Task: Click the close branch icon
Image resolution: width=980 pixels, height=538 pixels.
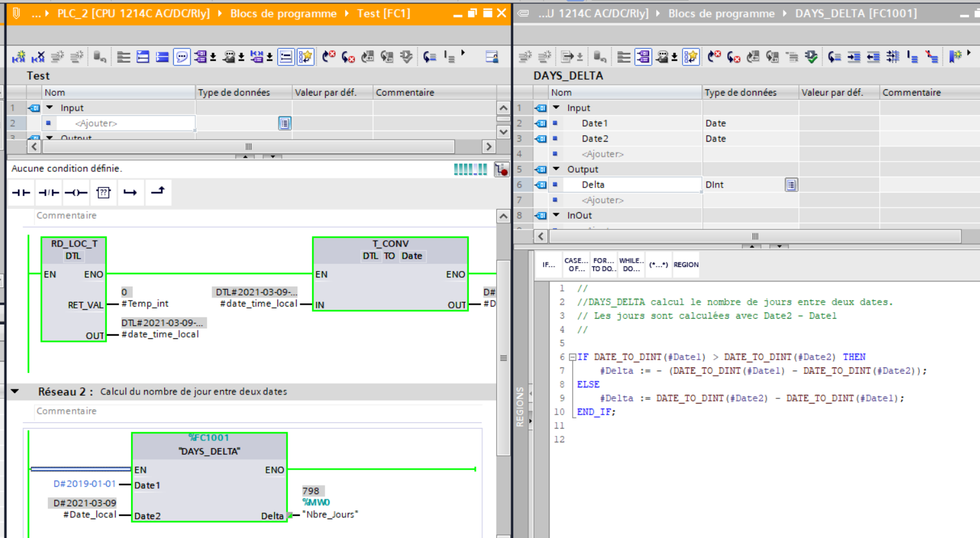Action: click(158, 191)
